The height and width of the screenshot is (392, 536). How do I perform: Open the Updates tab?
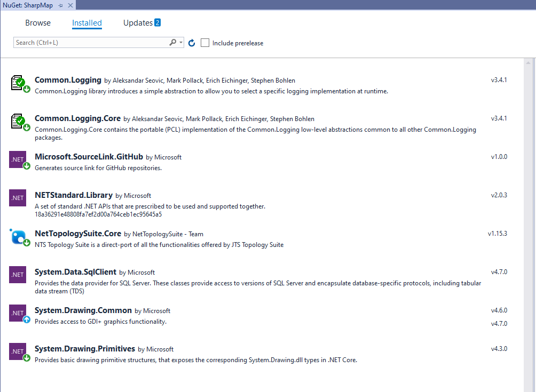tap(137, 23)
